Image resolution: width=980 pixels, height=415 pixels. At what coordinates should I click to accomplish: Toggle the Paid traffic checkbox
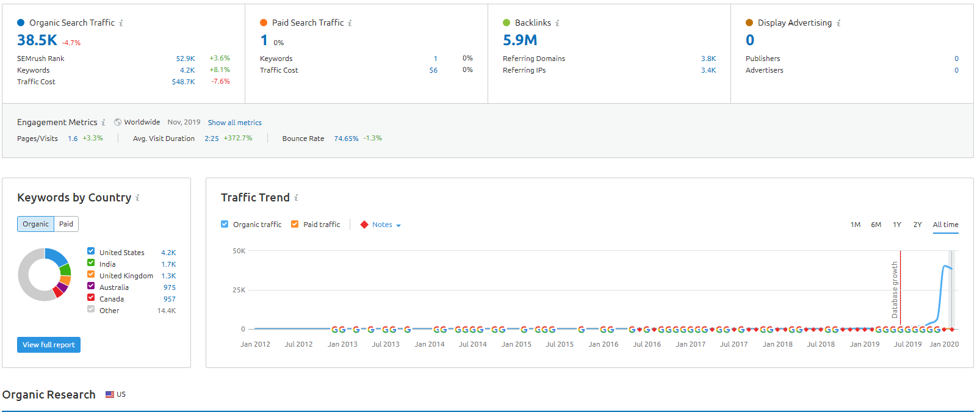[x=295, y=225]
